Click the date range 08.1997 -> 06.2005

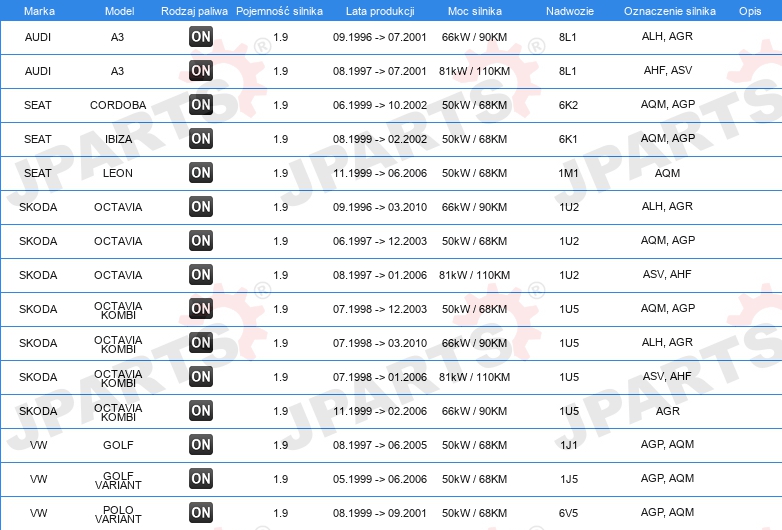point(380,445)
